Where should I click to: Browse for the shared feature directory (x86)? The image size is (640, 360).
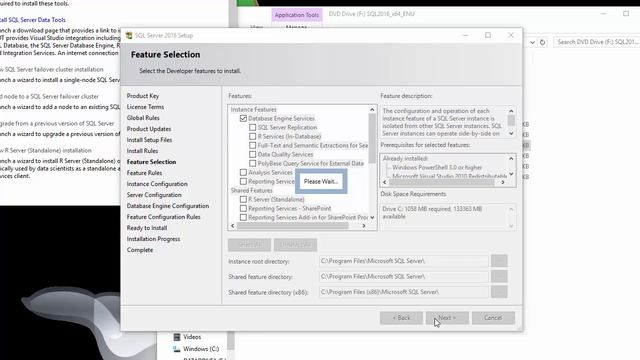(x=499, y=292)
